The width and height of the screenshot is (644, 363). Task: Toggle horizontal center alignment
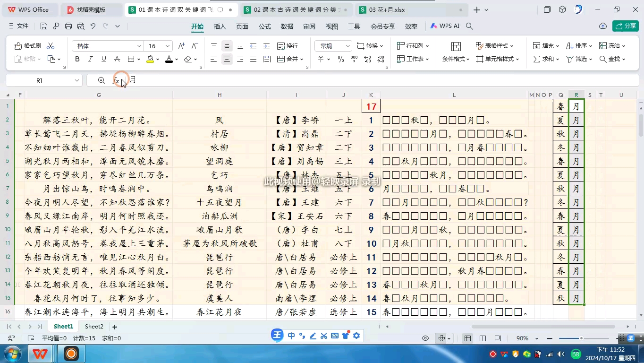click(227, 59)
